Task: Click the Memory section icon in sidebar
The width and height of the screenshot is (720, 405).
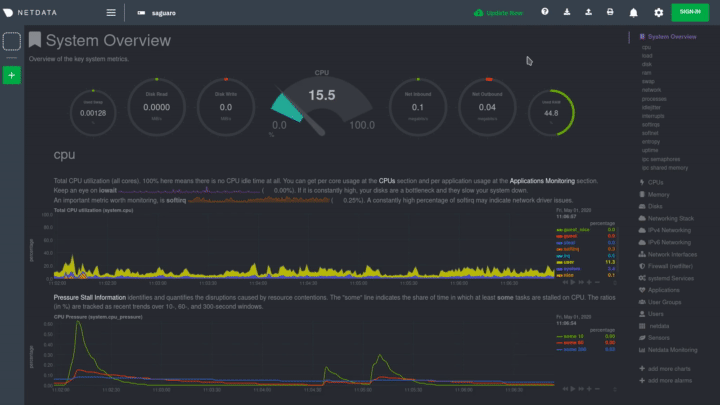Action: tap(642, 194)
